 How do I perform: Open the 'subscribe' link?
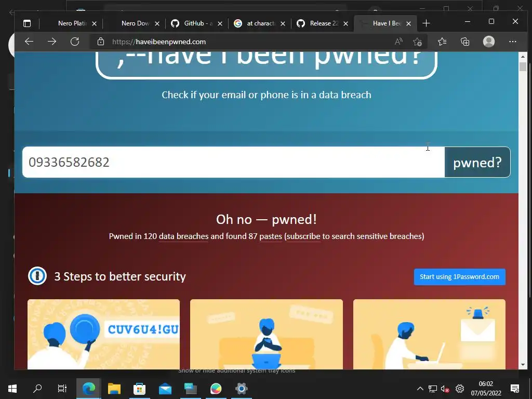(x=303, y=236)
